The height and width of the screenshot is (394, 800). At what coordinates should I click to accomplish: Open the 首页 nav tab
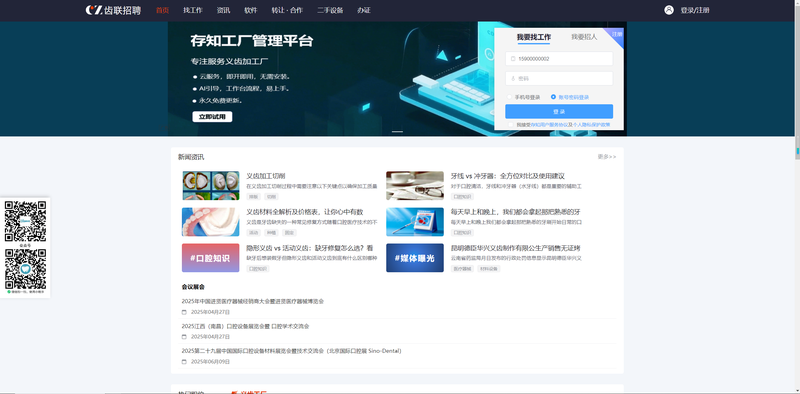coord(162,10)
